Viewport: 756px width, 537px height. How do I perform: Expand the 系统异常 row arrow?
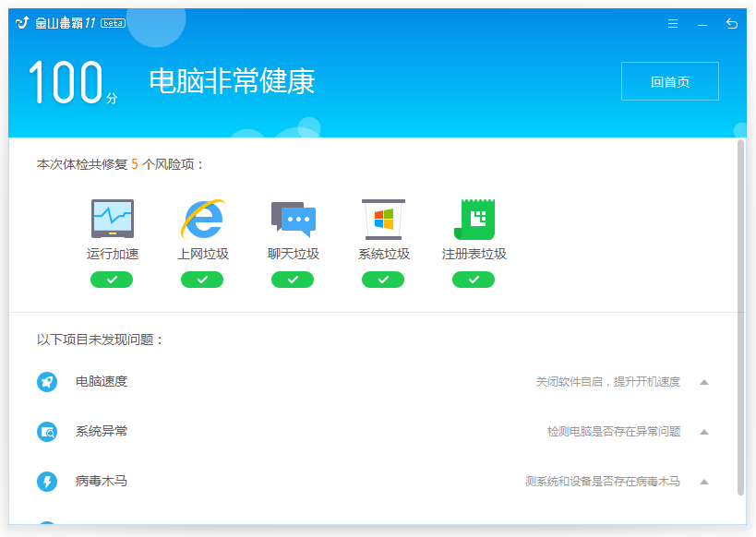coord(704,432)
